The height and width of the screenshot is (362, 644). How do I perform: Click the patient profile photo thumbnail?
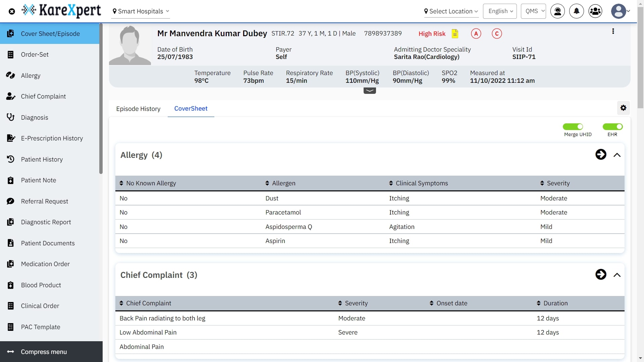tap(130, 45)
